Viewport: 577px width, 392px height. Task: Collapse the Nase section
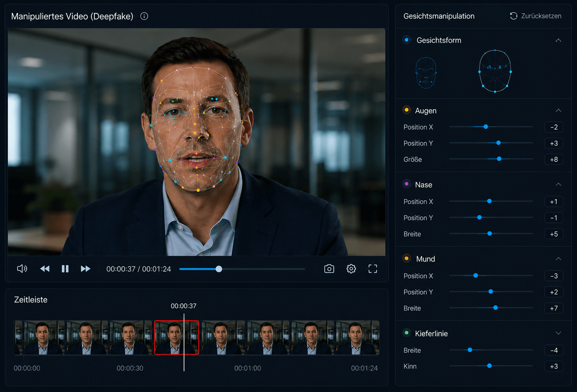coord(558,184)
